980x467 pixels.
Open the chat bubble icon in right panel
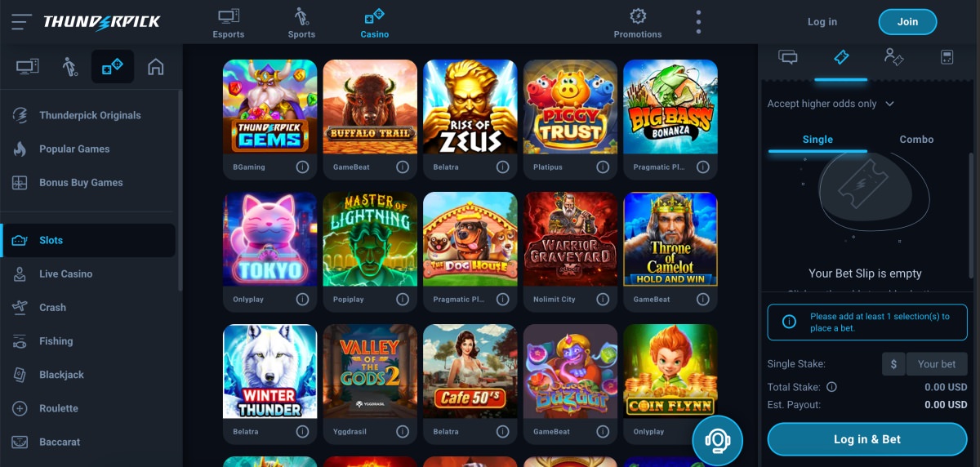coord(788,57)
